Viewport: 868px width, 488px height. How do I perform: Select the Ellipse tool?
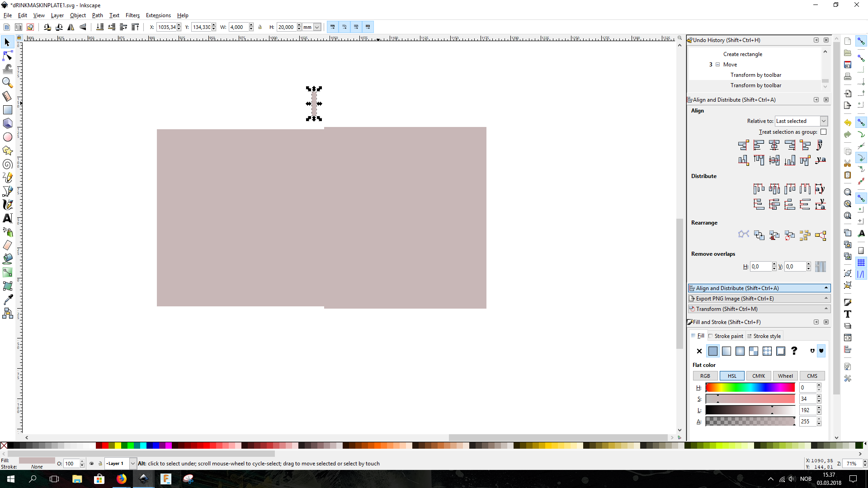8,137
